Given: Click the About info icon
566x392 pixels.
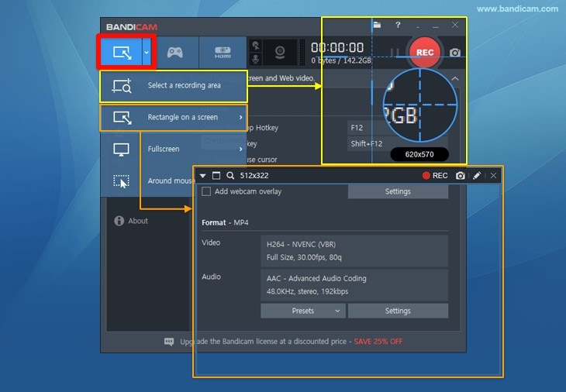Looking at the screenshot, I should 119,221.
